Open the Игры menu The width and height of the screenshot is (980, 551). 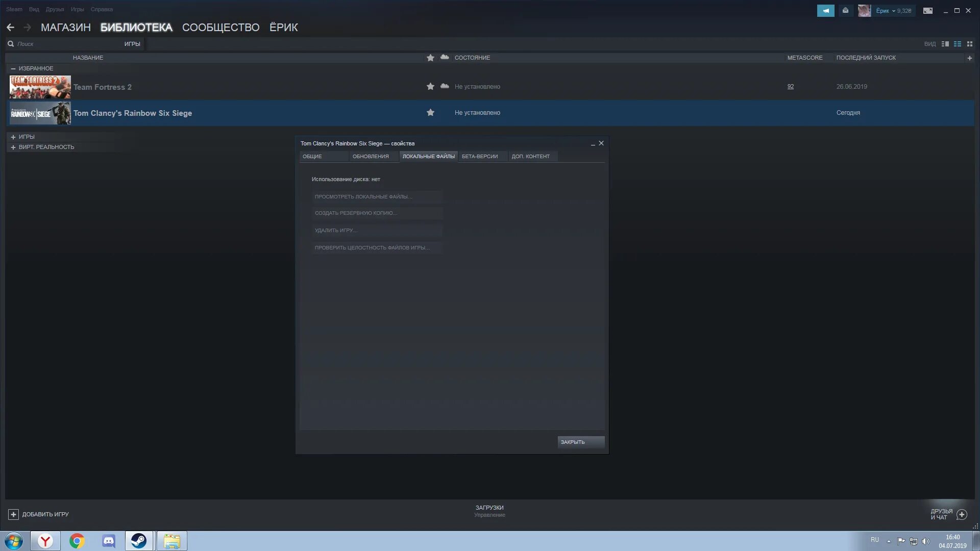pyautogui.click(x=77, y=9)
